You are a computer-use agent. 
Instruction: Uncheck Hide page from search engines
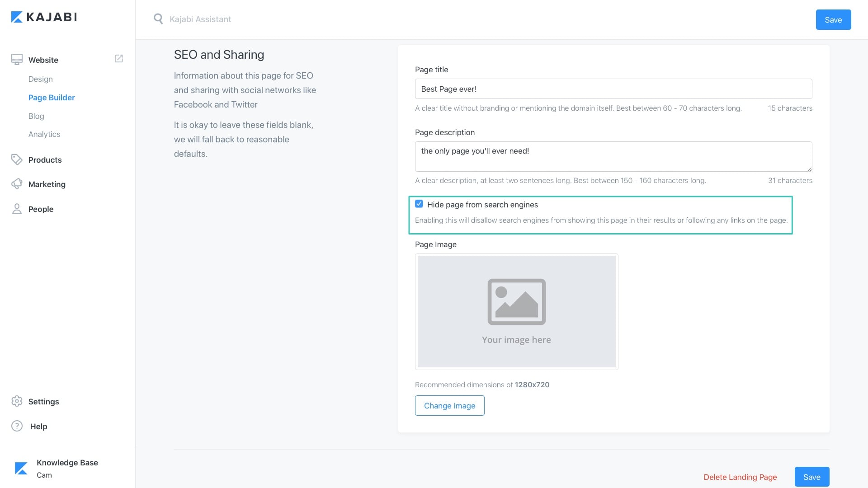click(x=419, y=204)
